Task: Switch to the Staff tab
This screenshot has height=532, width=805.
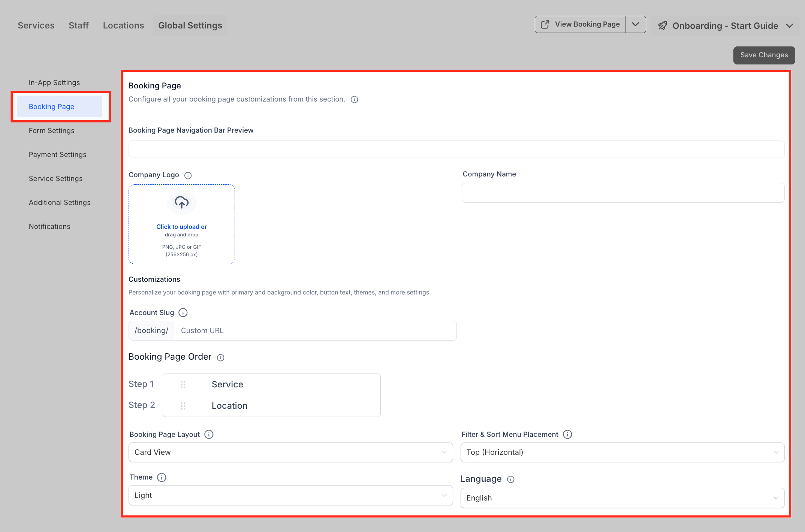Action: tap(78, 25)
